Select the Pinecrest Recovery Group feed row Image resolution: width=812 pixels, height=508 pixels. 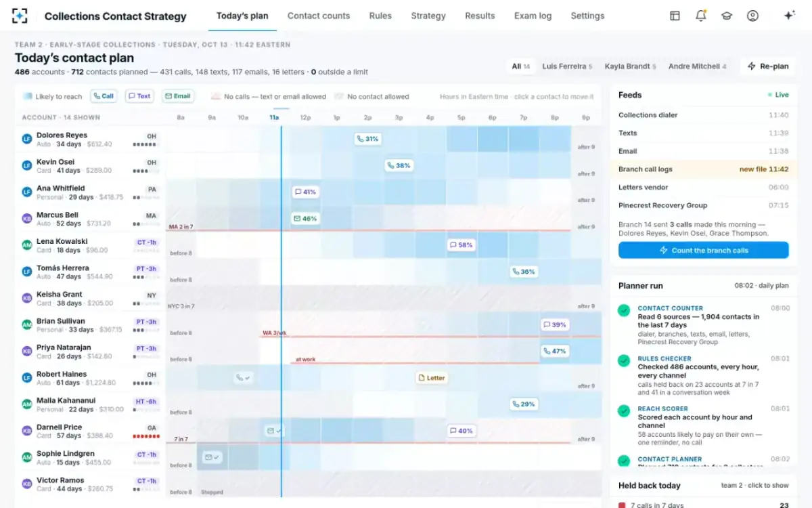click(703, 205)
